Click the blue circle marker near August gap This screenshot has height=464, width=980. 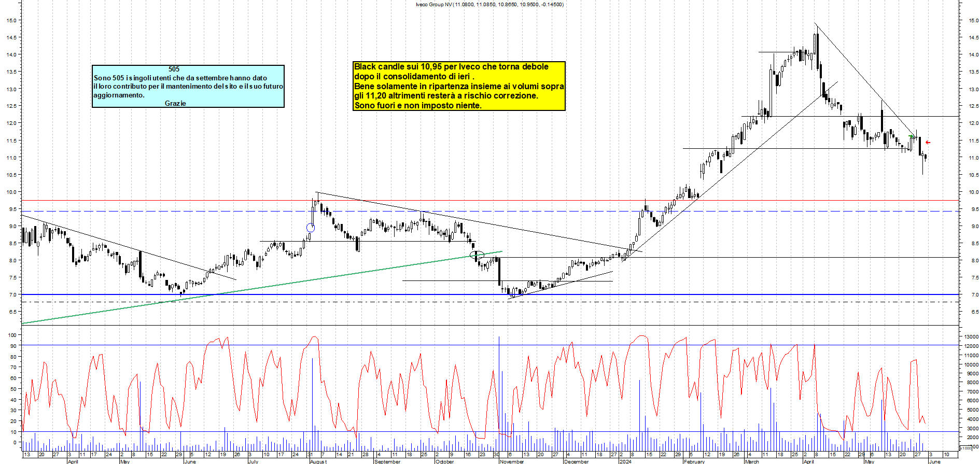coord(310,228)
